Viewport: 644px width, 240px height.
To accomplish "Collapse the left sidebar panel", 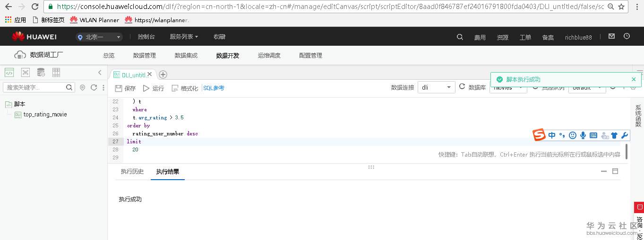I will coord(100,73).
